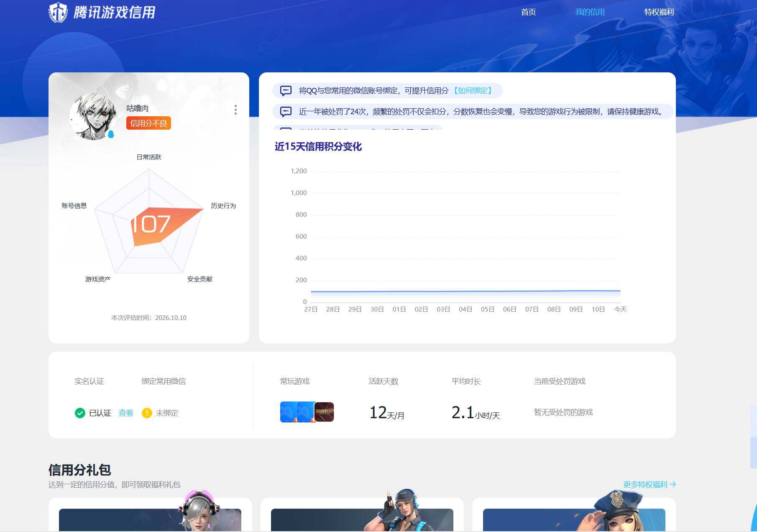Image resolution: width=757 pixels, height=532 pixels.
Task: Click the 绑定常用微信 label
Action: click(164, 381)
